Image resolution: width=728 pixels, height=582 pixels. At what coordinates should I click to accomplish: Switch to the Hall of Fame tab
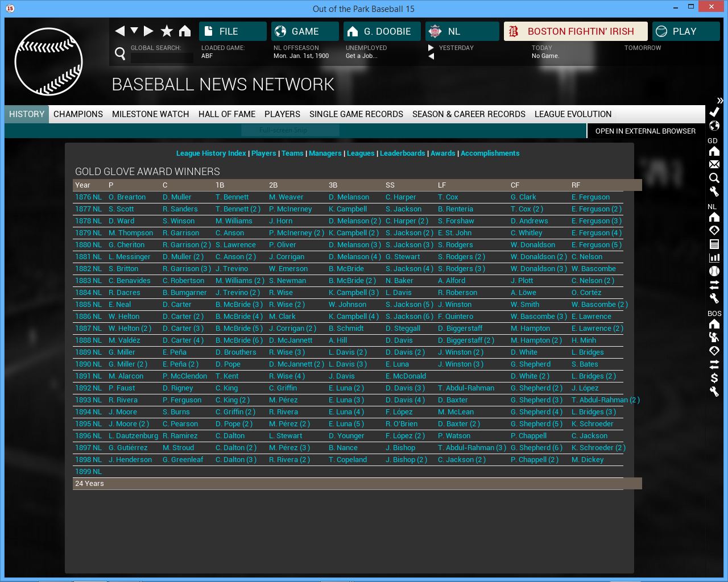point(227,114)
